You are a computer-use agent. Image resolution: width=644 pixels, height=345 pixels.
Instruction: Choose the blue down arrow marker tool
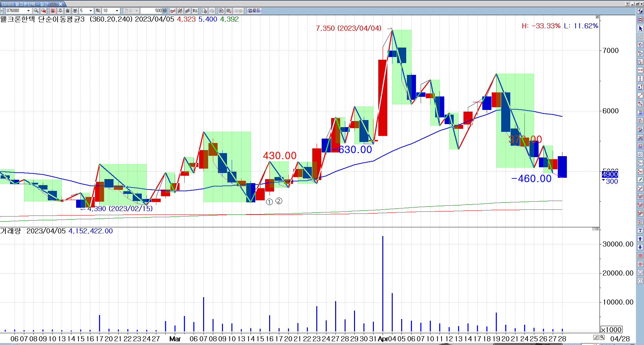tap(640, 247)
